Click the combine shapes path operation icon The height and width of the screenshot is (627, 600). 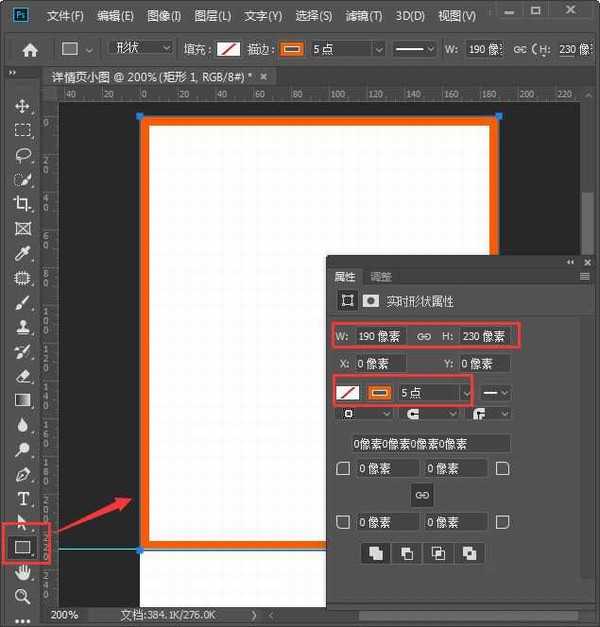tap(375, 552)
